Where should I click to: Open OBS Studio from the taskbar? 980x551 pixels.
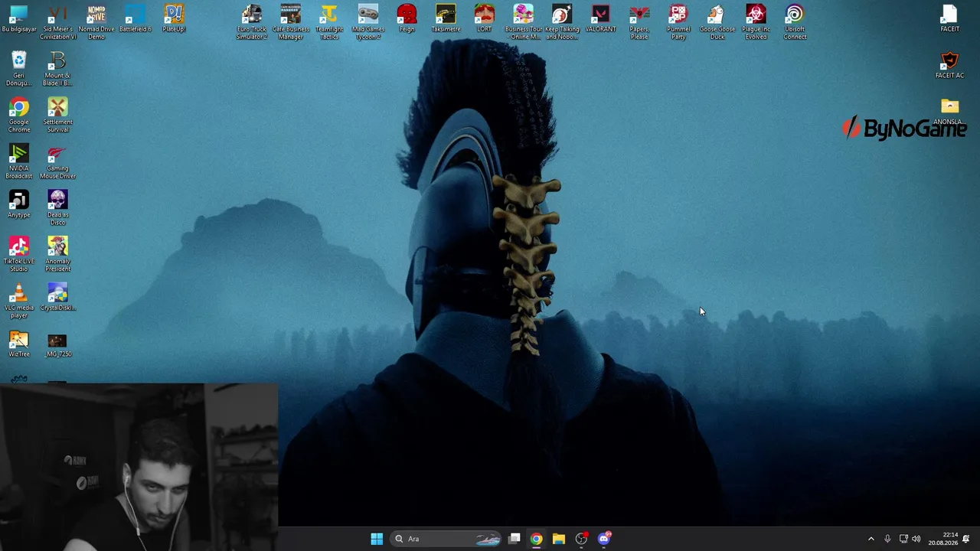pos(581,539)
